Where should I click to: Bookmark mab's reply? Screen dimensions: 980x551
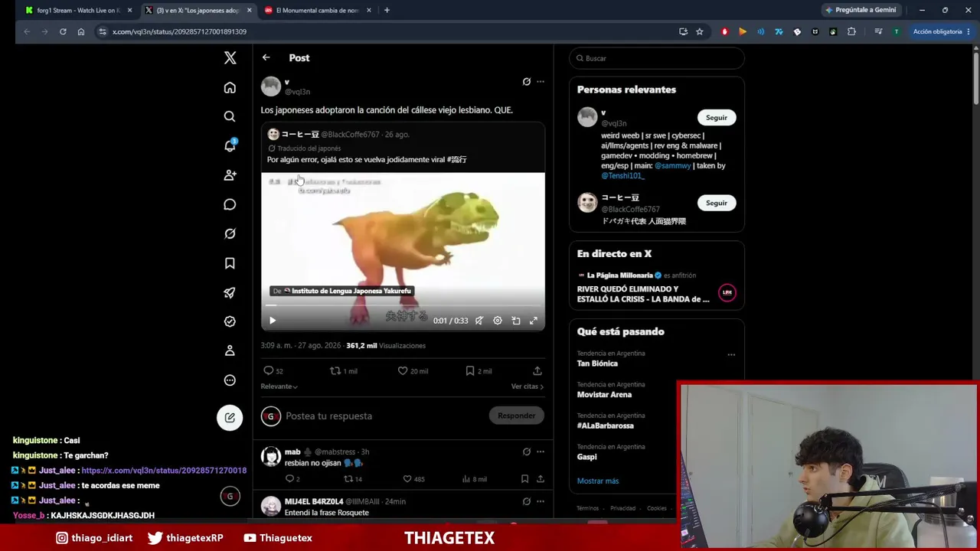pos(524,479)
